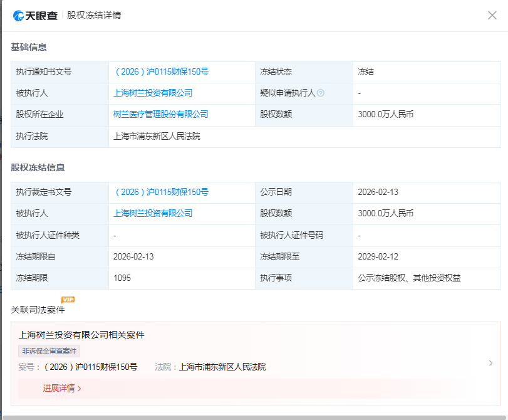Screen dimensions: 508x420
Task: Close the equity freeze details dialog
Action: pos(492,15)
